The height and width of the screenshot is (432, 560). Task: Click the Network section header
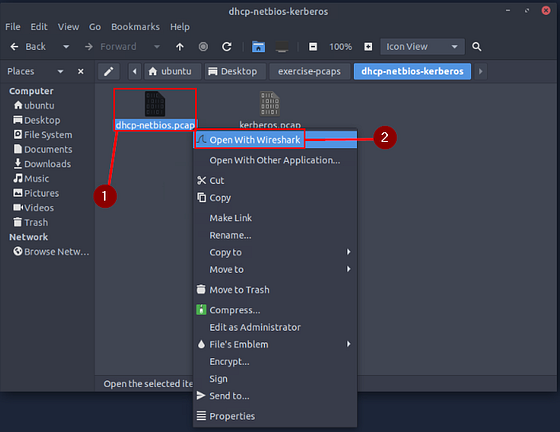click(x=29, y=237)
